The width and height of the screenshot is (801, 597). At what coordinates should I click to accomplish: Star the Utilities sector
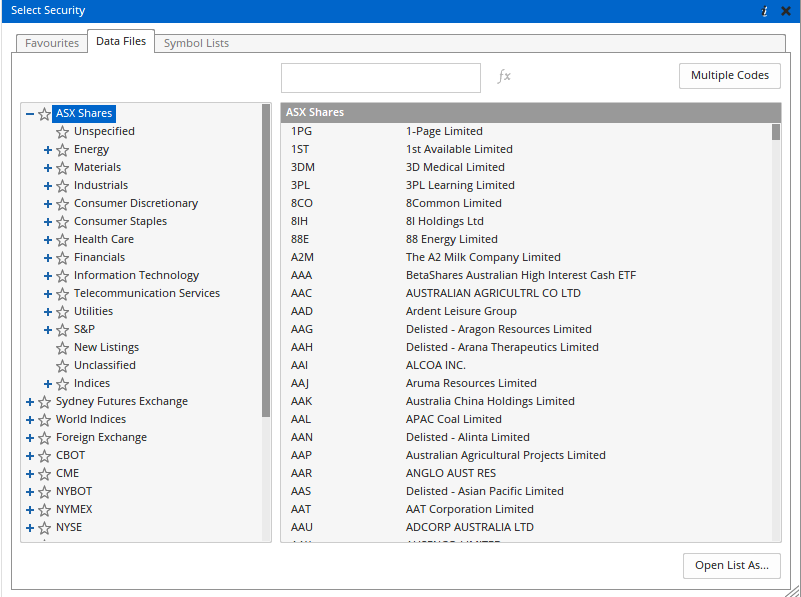coord(62,312)
